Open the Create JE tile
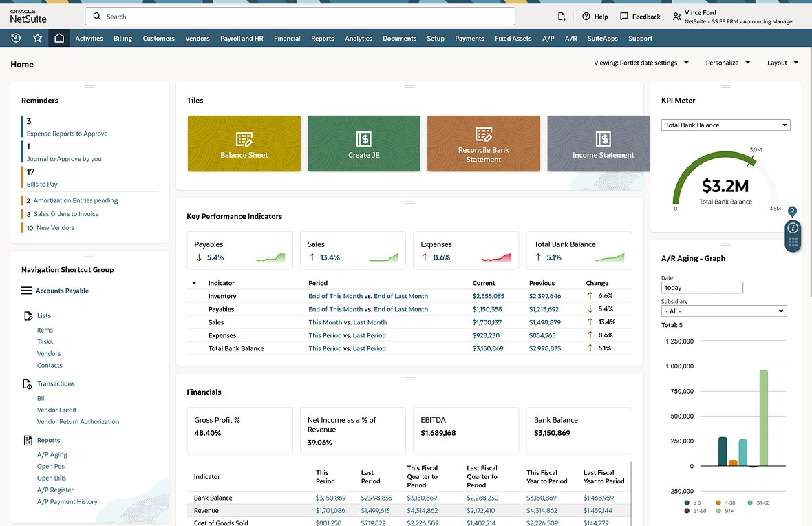Screen dimensions: 812x526 [363, 143]
